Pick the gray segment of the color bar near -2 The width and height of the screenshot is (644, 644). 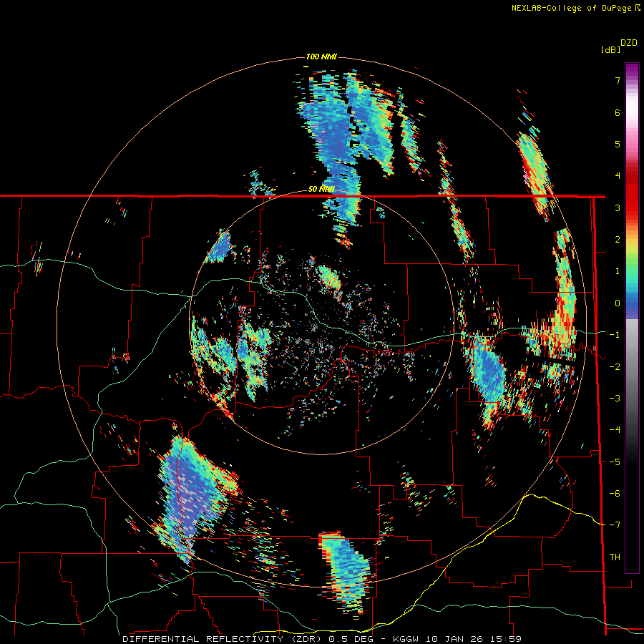coord(632,366)
